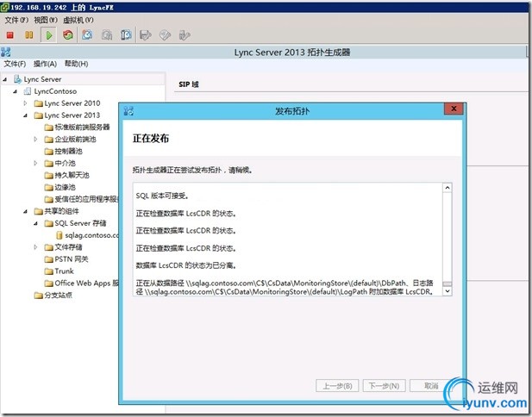532x417 pixels.
Task: Click the 分支站点 folder icon
Action: click(38, 296)
